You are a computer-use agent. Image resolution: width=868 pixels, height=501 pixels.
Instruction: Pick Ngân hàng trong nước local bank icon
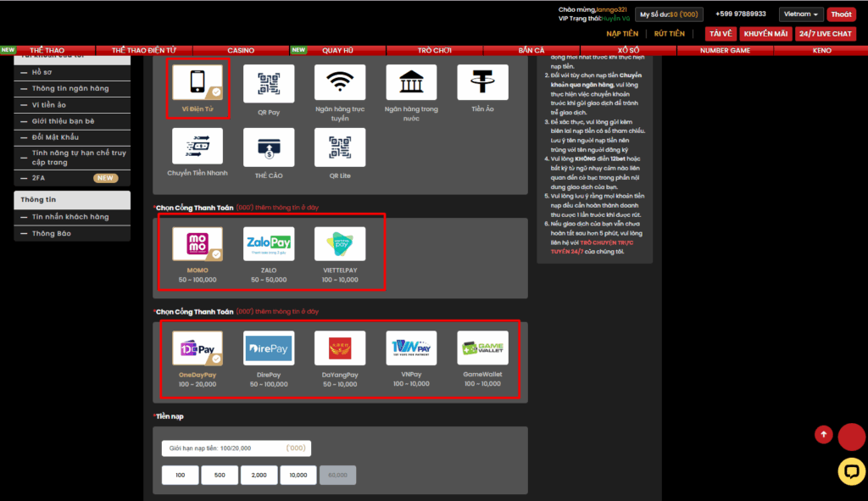(x=411, y=82)
